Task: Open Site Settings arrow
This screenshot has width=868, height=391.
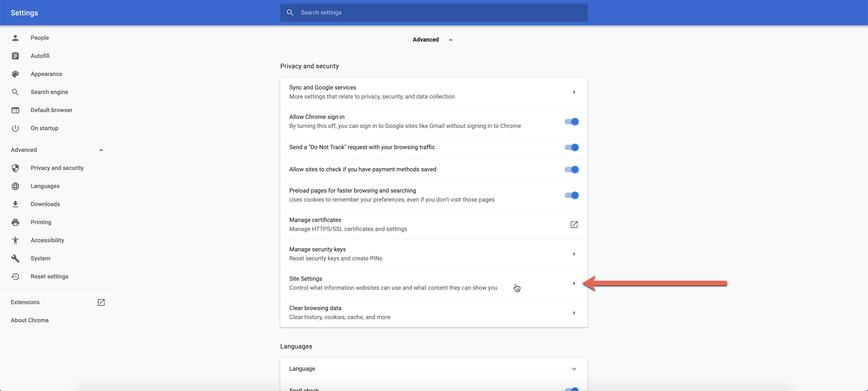Action: pos(574,284)
